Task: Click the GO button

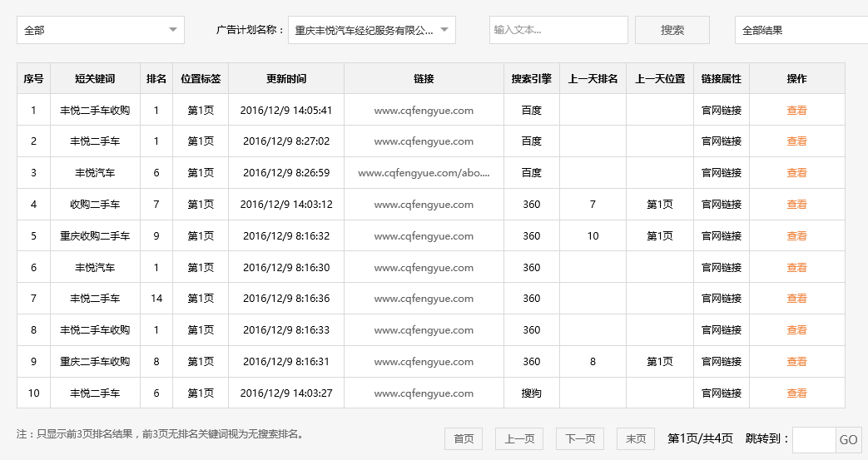Action: (x=848, y=440)
